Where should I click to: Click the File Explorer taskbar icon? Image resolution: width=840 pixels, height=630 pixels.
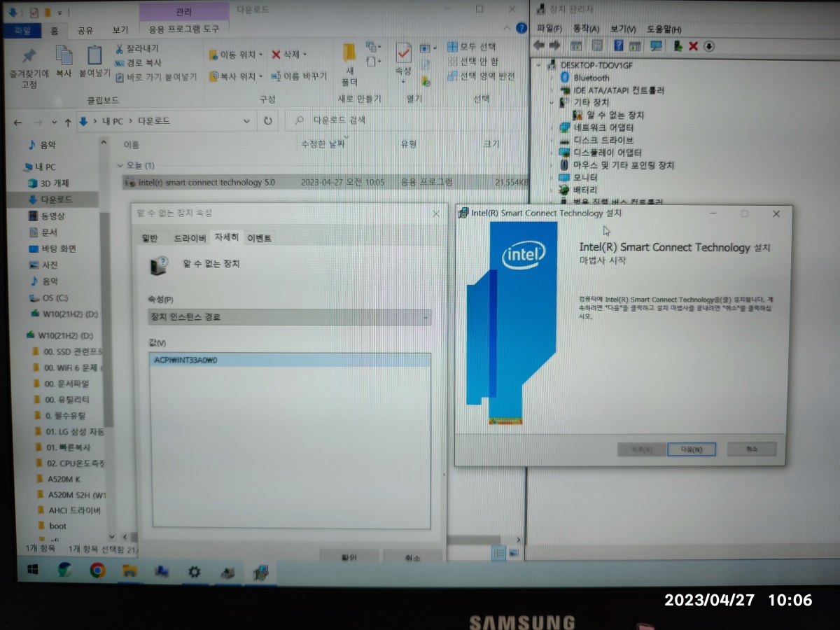[x=129, y=570]
